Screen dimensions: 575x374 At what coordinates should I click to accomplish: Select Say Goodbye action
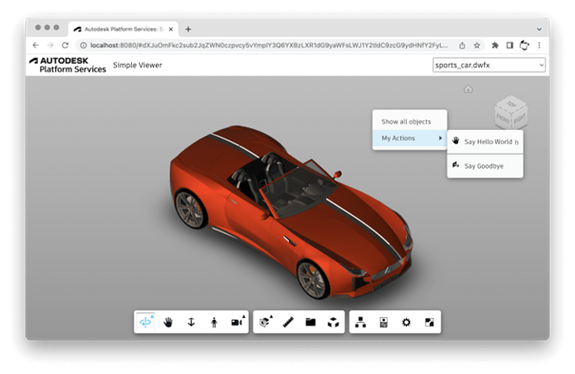(x=485, y=166)
